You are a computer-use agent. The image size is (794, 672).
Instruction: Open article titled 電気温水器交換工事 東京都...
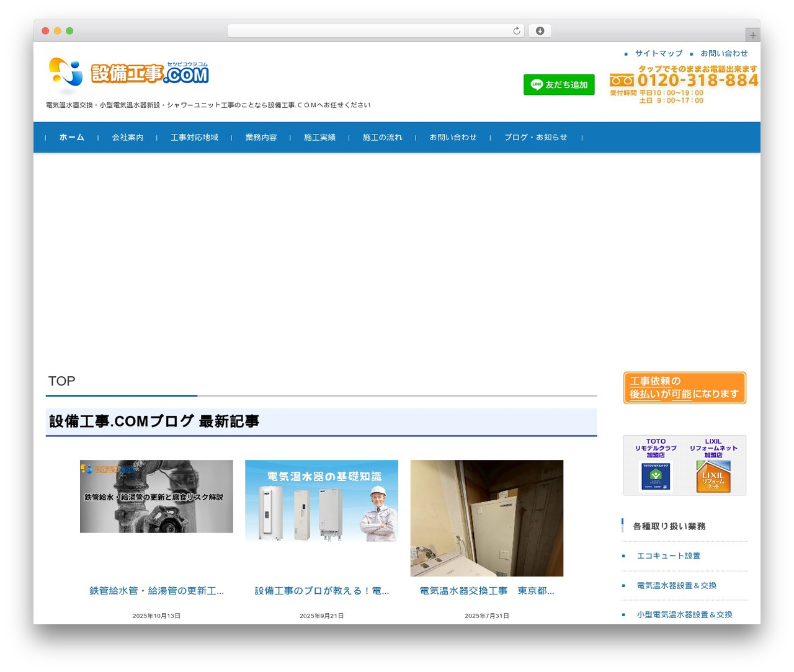[x=487, y=591]
